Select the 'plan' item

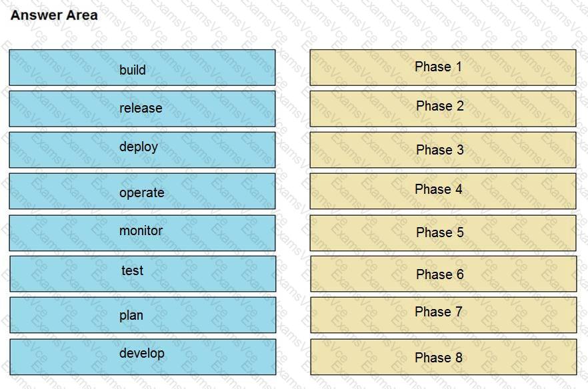point(143,315)
